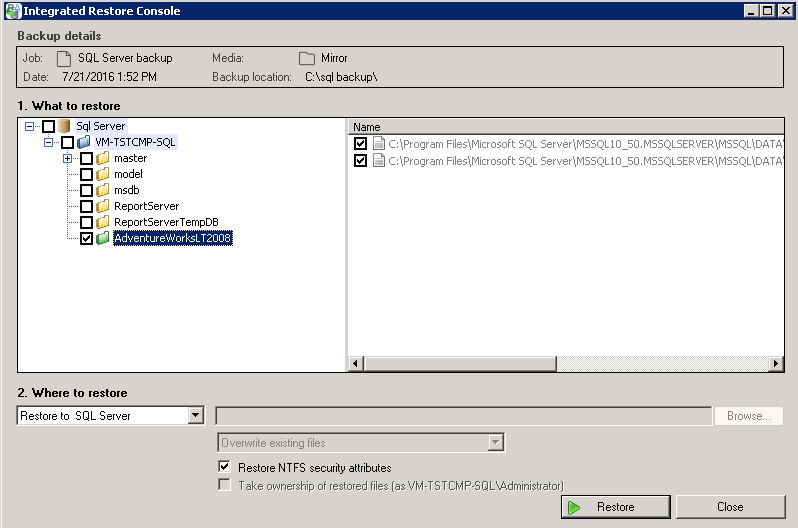Screen dimensions: 798x528
Task: Click the master database folder icon
Action: click(103, 158)
